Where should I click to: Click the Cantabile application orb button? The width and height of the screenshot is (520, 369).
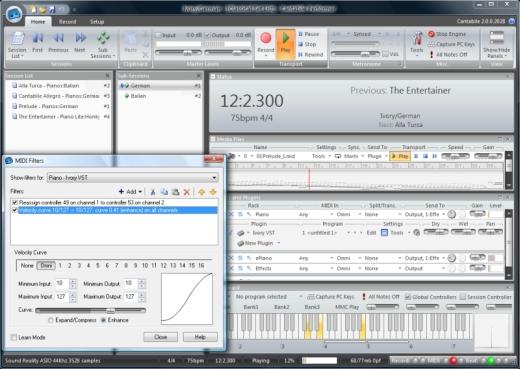[x=13, y=14]
